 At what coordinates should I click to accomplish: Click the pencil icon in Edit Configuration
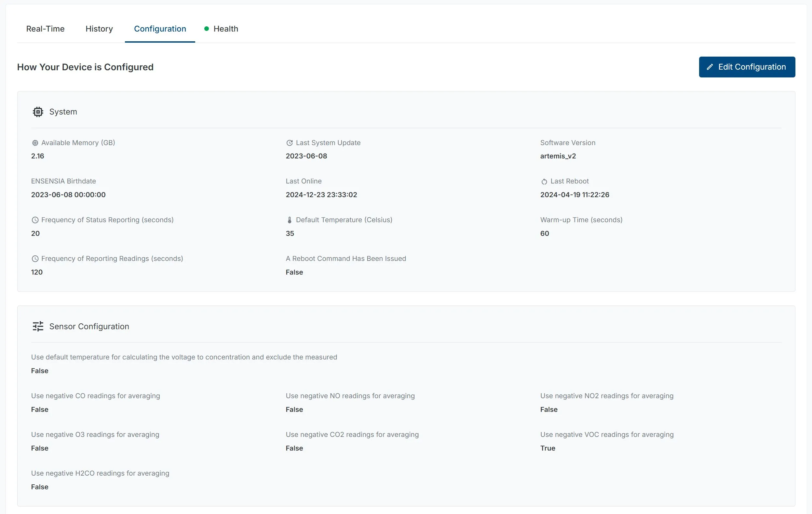click(x=710, y=67)
